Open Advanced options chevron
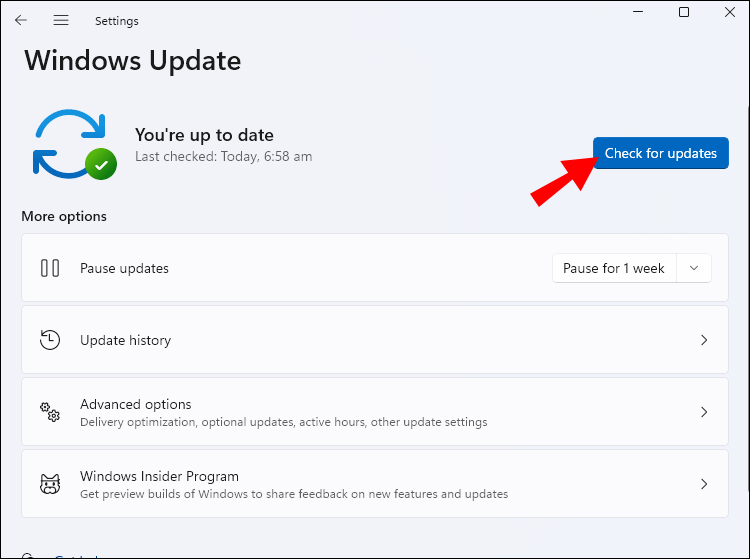 704,412
